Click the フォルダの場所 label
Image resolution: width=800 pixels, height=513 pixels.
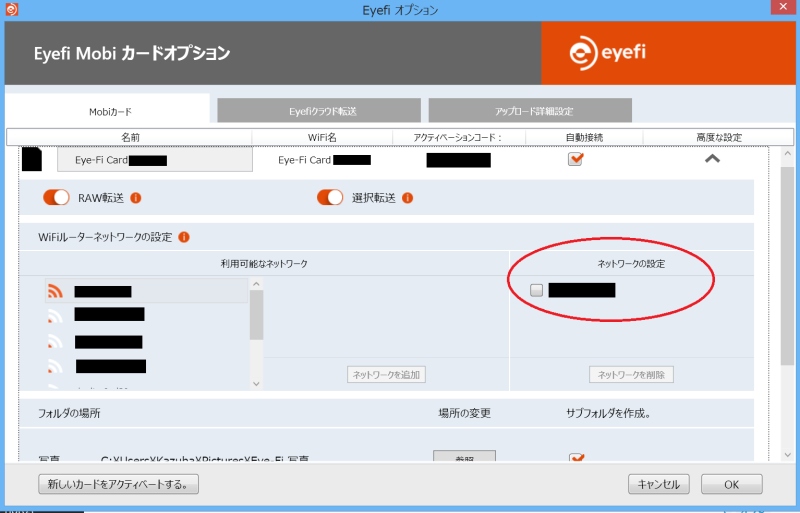[x=69, y=413]
